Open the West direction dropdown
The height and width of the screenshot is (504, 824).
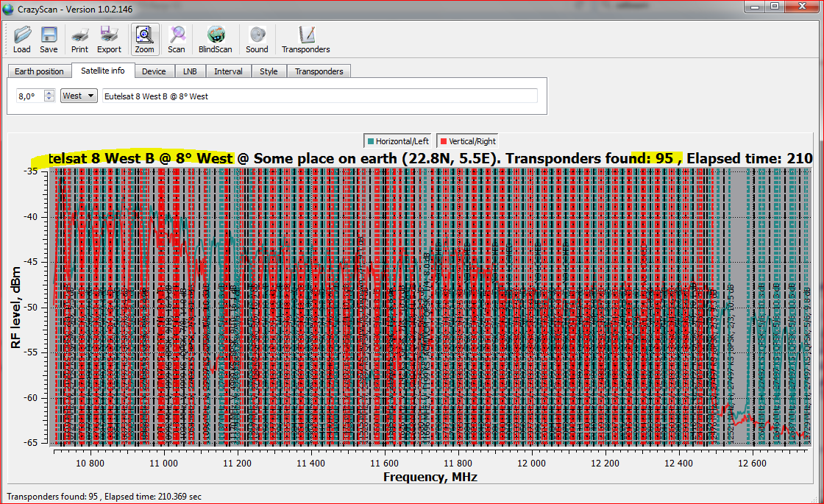pyautogui.click(x=79, y=96)
